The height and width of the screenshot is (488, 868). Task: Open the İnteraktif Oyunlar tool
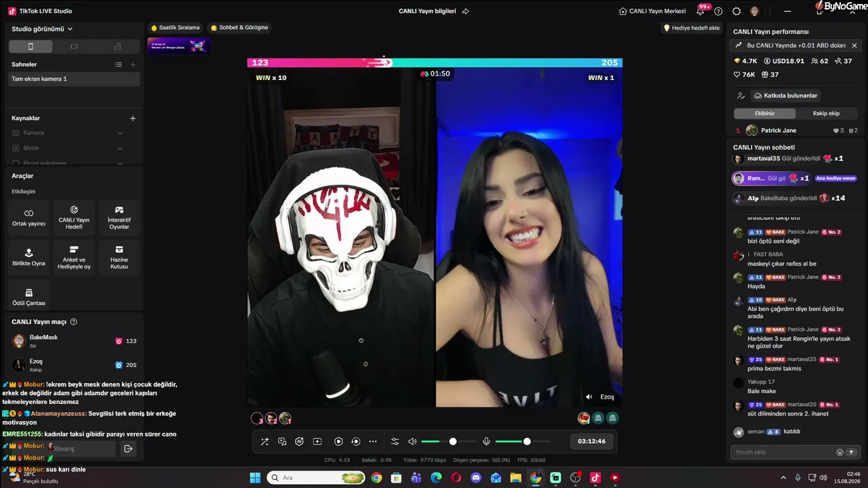tap(119, 218)
